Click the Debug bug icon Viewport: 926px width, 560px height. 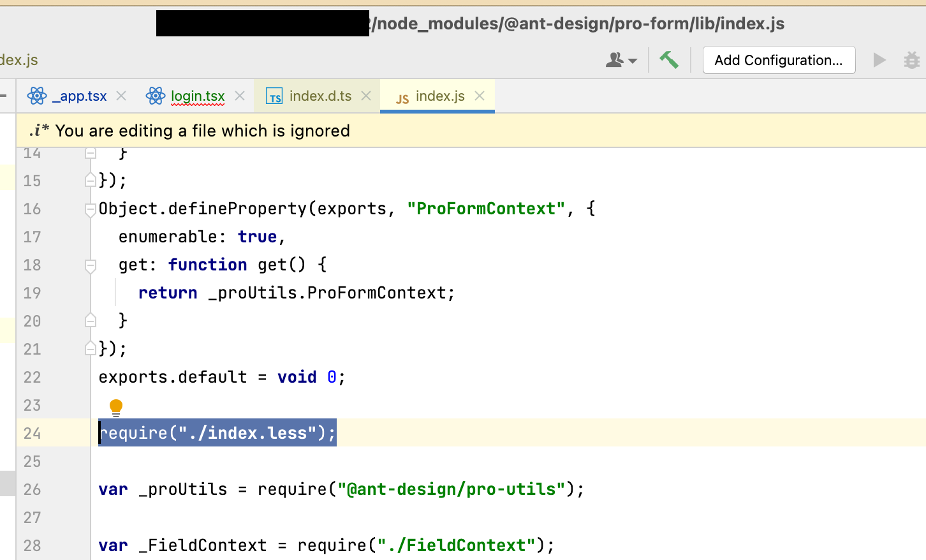(x=911, y=60)
